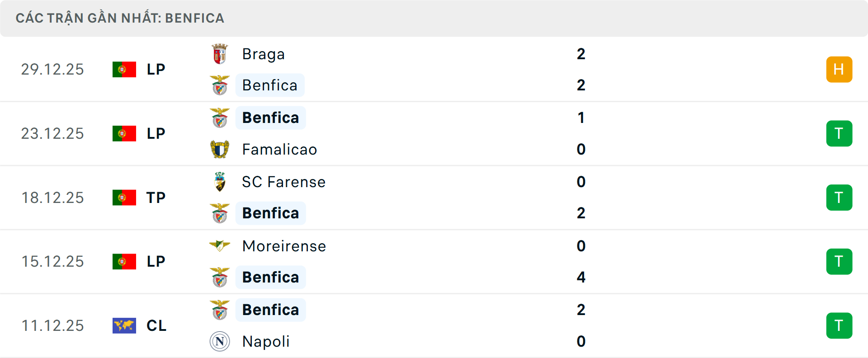Click the Champions League world flag icon
Image resolution: width=868 pixels, height=358 pixels.
coord(124,325)
